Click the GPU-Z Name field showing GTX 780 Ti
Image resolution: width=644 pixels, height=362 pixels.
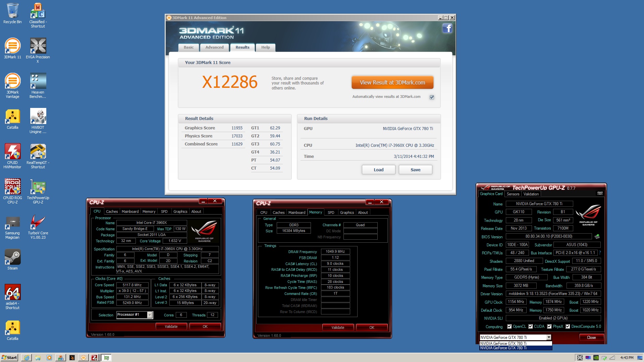[x=539, y=204]
